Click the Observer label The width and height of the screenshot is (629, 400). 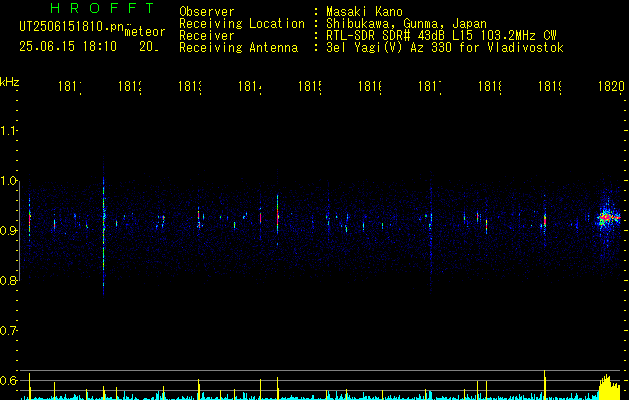207,11
